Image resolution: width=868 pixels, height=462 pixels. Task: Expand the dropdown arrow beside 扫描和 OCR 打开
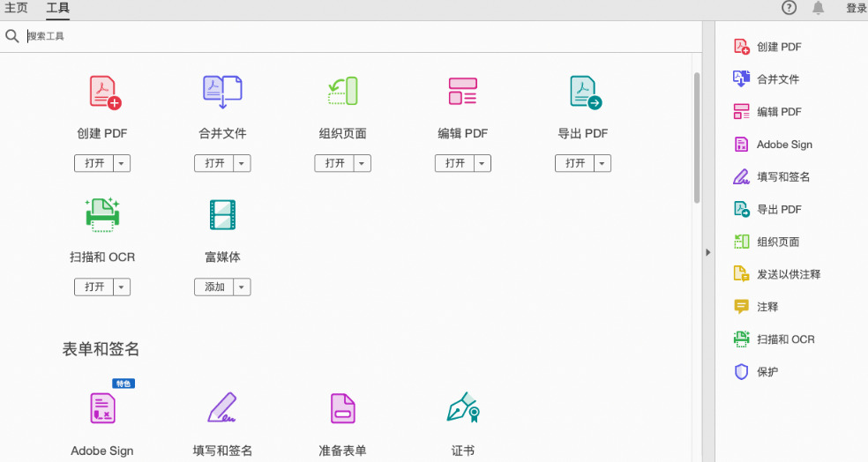pos(122,287)
